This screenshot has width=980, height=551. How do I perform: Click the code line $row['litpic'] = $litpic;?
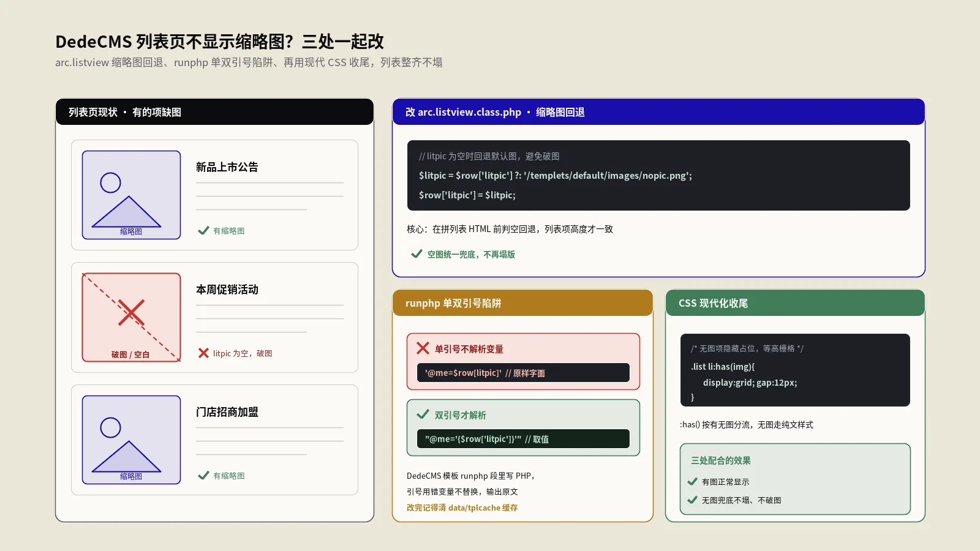click(x=467, y=195)
